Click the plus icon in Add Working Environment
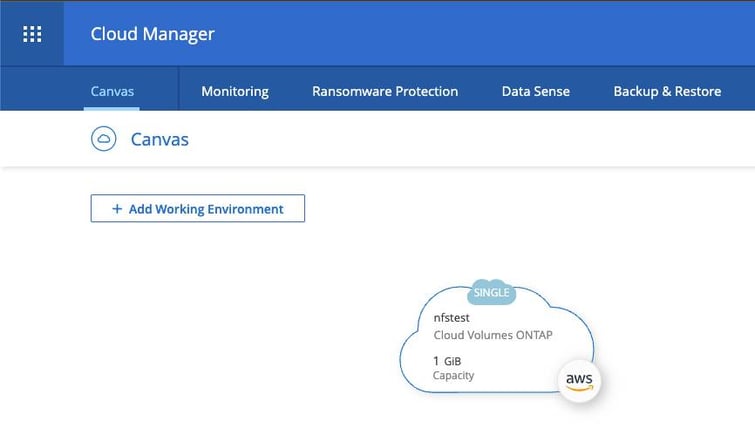755x435 pixels. coord(117,209)
